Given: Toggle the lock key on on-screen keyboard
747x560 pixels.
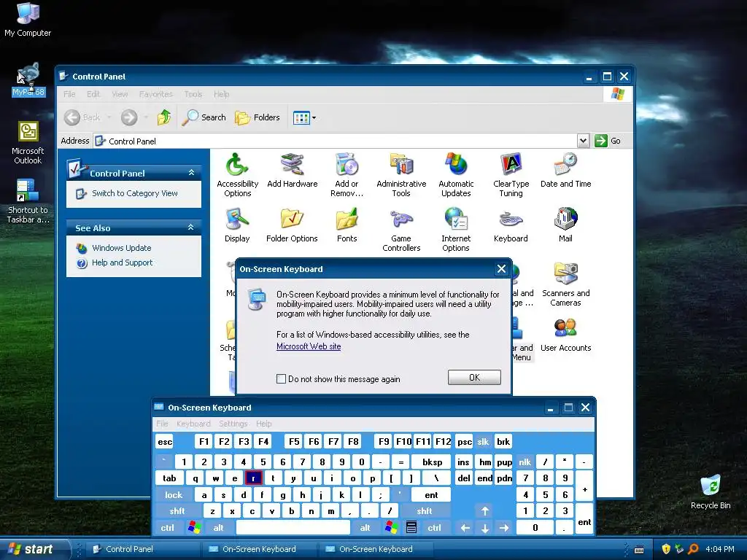Looking at the screenshot, I should (174, 495).
